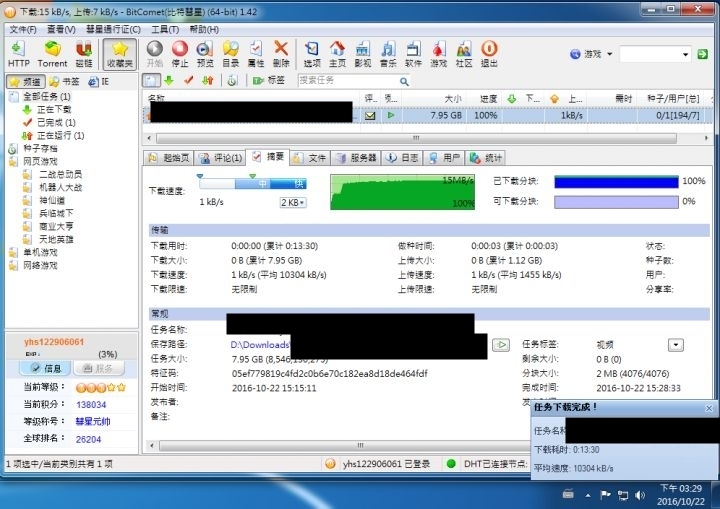Open the 目录 folder icon
Image resolution: width=720 pixels, height=509 pixels.
[231, 54]
